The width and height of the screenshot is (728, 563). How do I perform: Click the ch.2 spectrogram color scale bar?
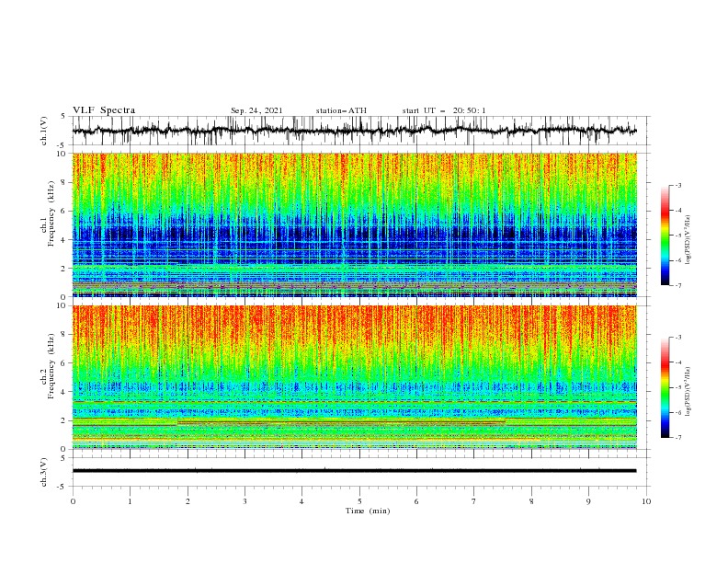click(665, 387)
